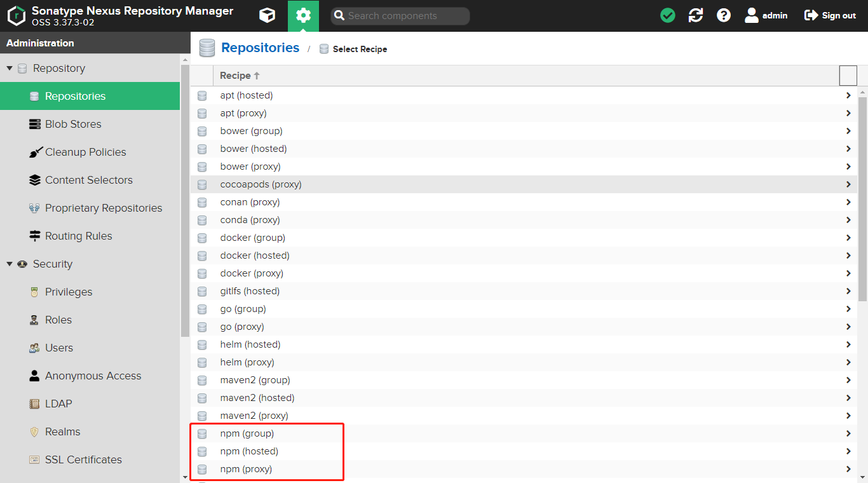Select the helm (proxy) recipe row
The height and width of the screenshot is (483, 868).
pyautogui.click(x=524, y=362)
